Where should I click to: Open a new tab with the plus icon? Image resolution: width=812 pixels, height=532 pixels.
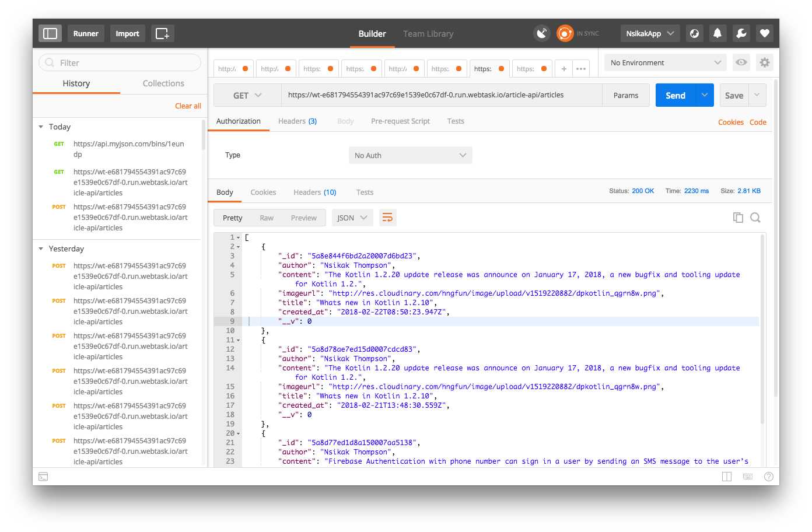click(x=563, y=68)
